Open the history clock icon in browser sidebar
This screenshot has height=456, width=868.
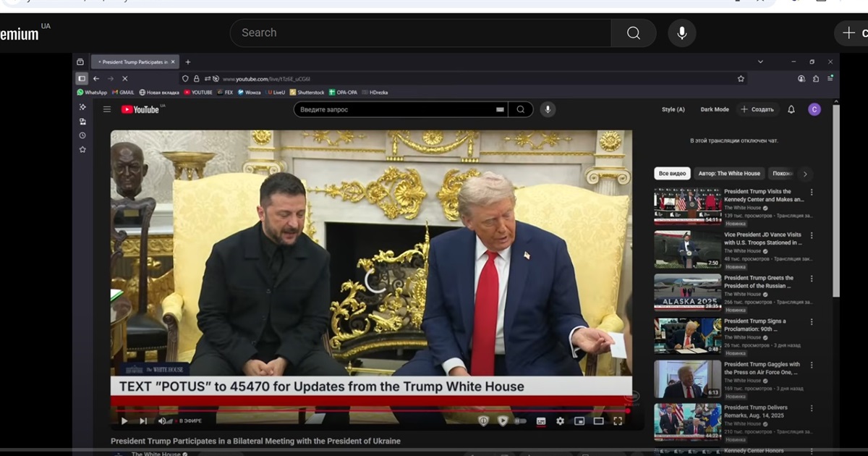tap(82, 135)
